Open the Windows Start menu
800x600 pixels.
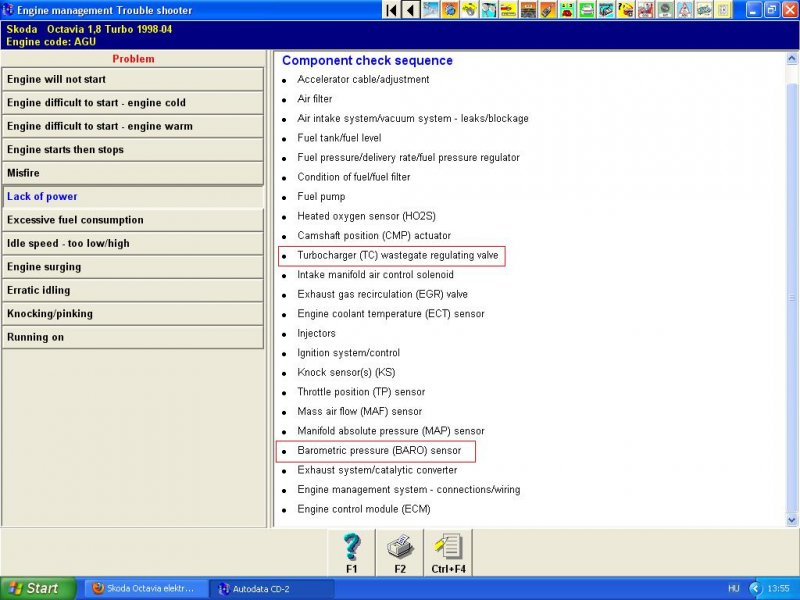pyautogui.click(x=38, y=588)
